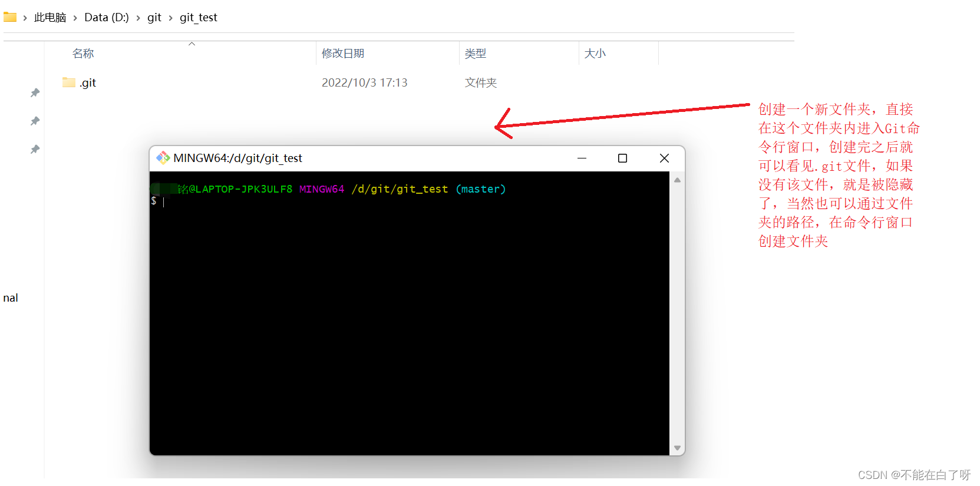Viewport: 980px width, 486px height.
Task: Expand the chevron after 此电脑
Action: tap(75, 18)
